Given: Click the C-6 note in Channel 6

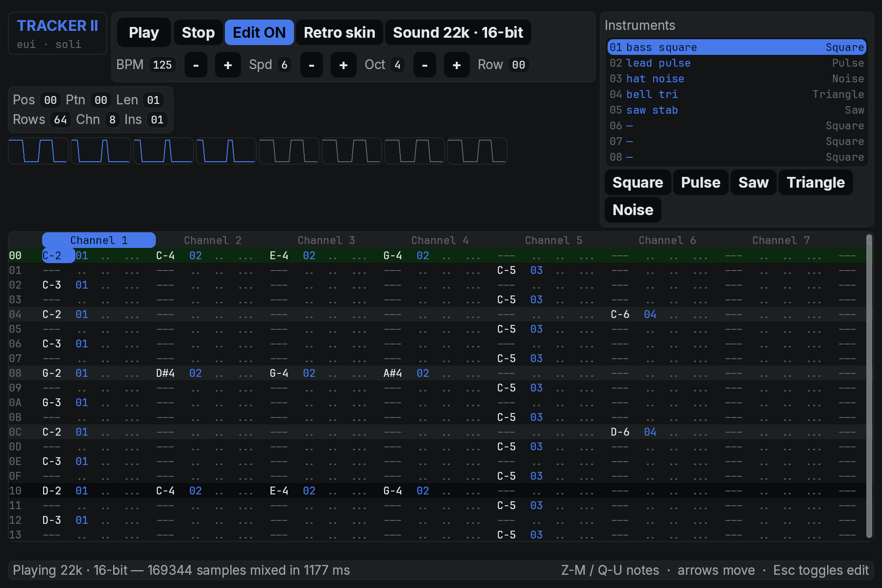Looking at the screenshot, I should click(x=620, y=314).
